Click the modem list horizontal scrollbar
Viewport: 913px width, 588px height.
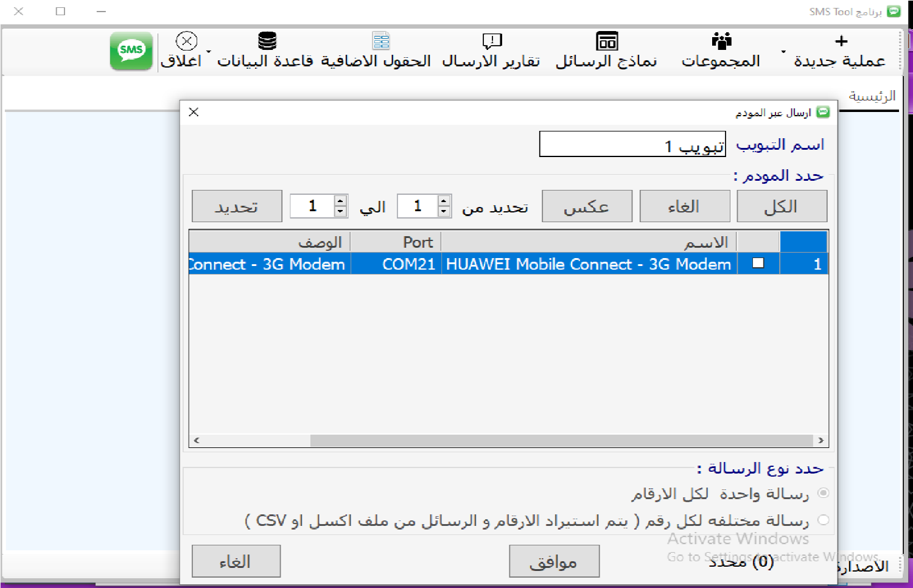click(x=560, y=440)
